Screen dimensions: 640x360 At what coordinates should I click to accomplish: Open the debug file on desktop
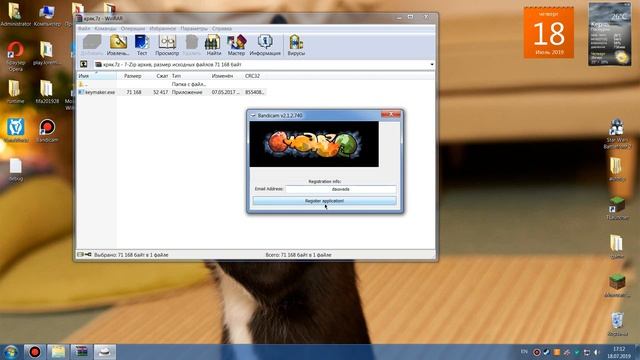point(16,169)
